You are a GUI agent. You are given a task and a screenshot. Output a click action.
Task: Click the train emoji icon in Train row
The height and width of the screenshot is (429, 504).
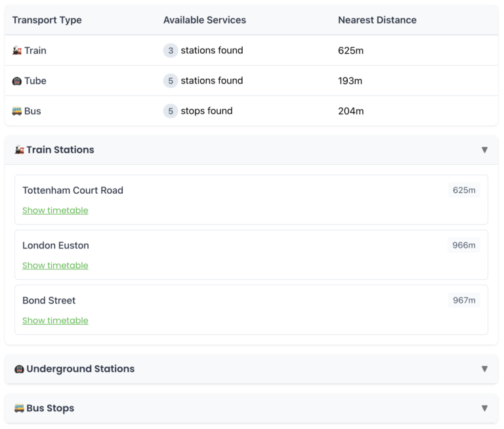pyautogui.click(x=17, y=51)
